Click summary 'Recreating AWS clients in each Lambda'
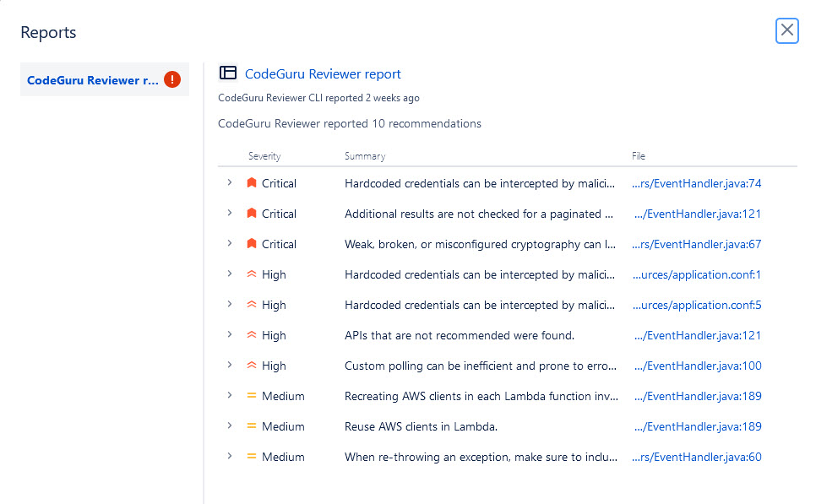 [x=481, y=396]
